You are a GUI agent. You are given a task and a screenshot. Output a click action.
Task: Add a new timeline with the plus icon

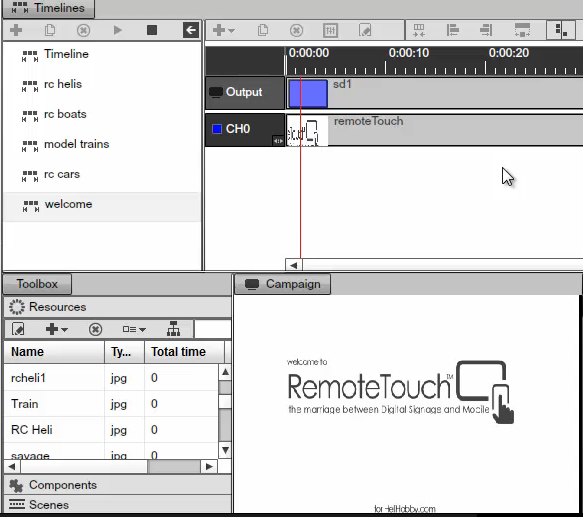click(x=16, y=30)
